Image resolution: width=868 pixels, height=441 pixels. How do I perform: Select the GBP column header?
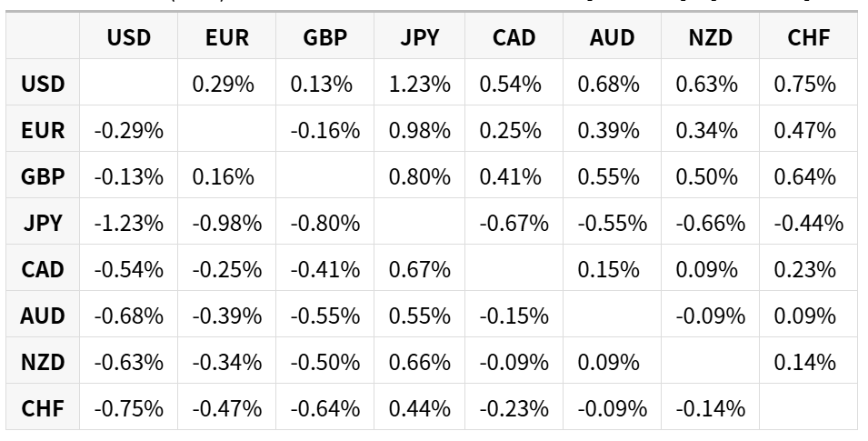pos(325,36)
